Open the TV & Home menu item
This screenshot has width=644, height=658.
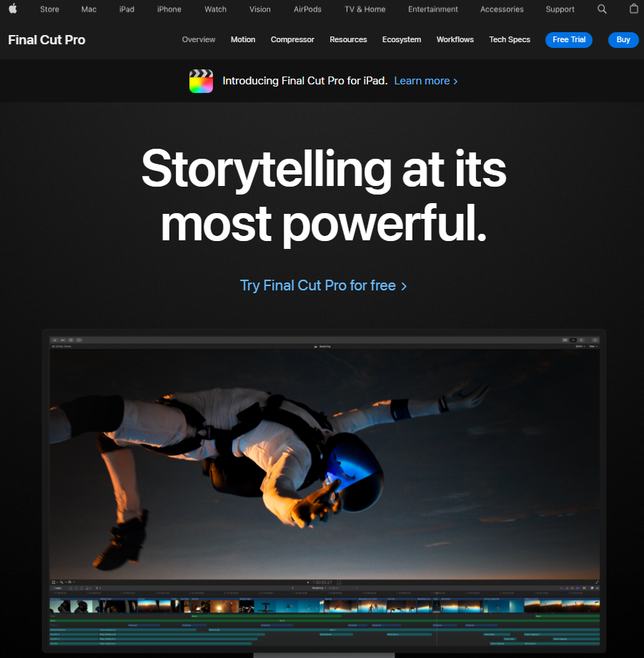click(365, 9)
